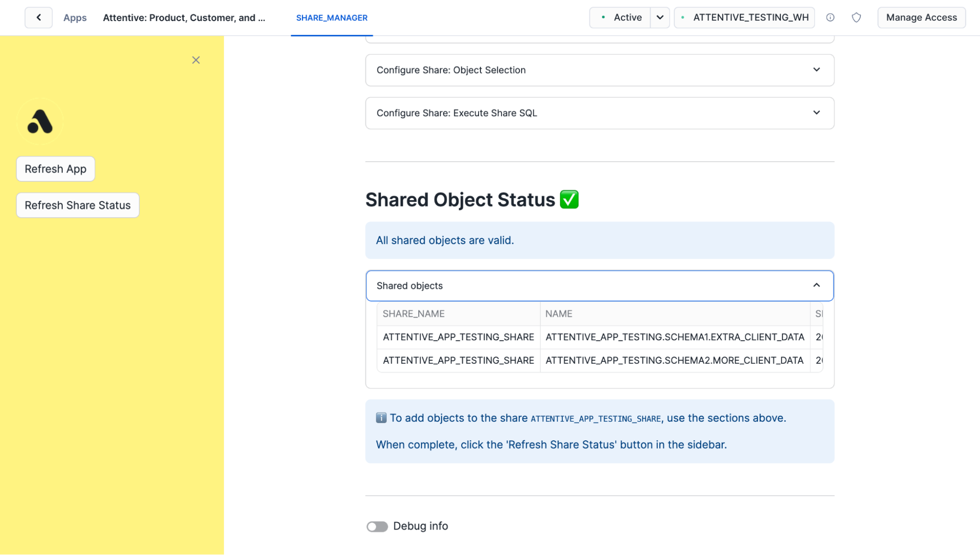Collapse the Shared objects expander
This screenshot has height=555, width=980.
tap(600, 286)
